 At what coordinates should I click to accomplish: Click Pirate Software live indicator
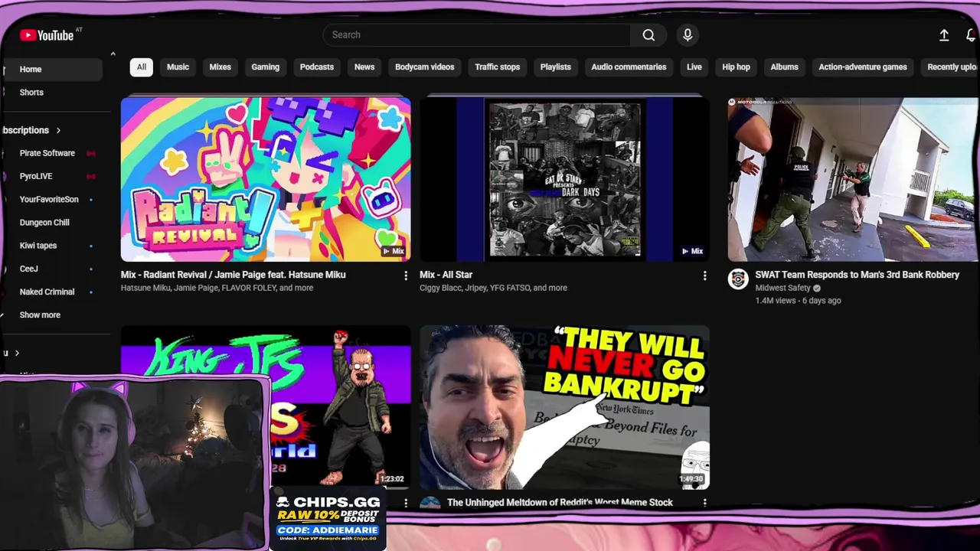pos(91,153)
